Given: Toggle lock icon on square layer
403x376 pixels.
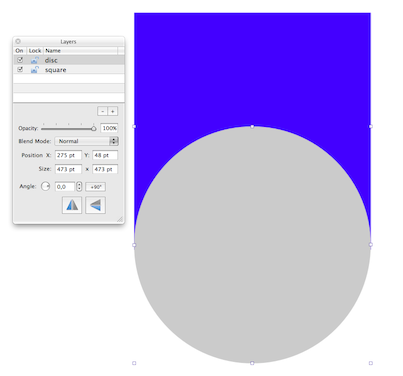Looking at the screenshot, I should tap(35, 70).
